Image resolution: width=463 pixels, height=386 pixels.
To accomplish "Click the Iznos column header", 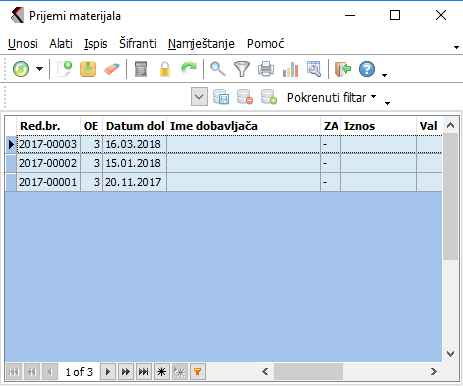I will pyautogui.click(x=379, y=126).
